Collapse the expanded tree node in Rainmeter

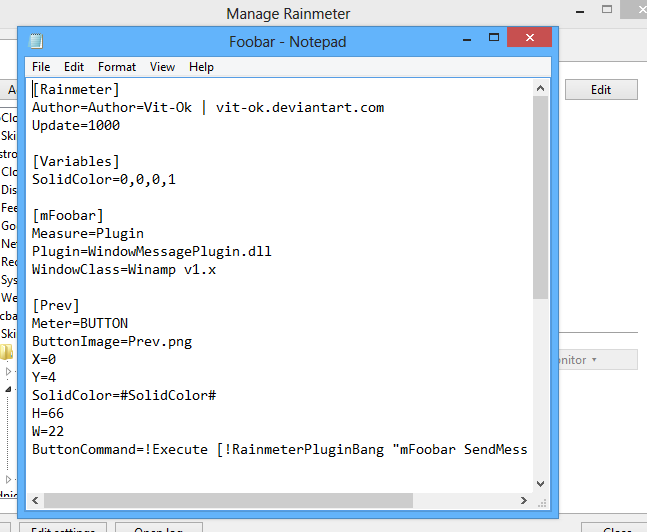8,389
